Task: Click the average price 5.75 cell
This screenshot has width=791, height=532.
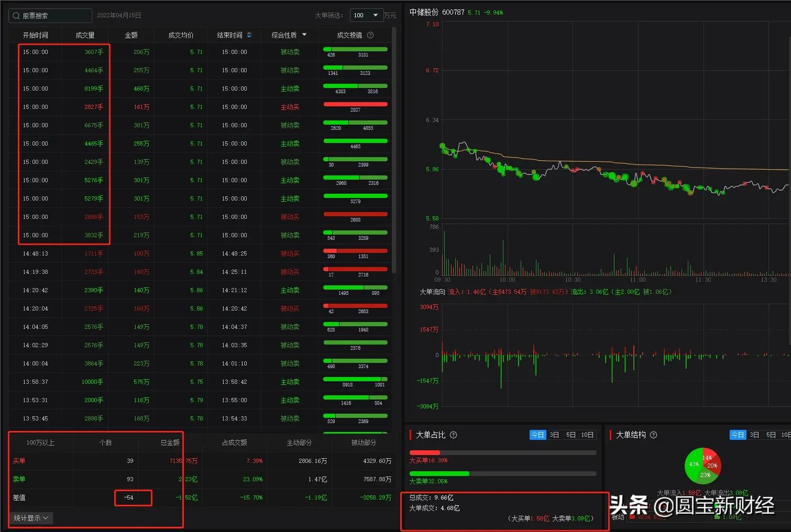Action: 196,382
